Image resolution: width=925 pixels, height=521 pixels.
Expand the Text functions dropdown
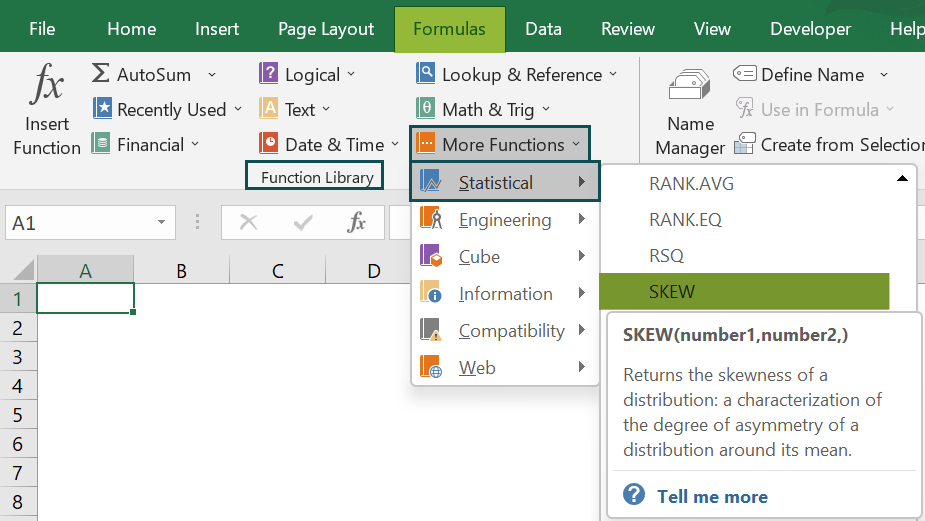pyautogui.click(x=326, y=109)
